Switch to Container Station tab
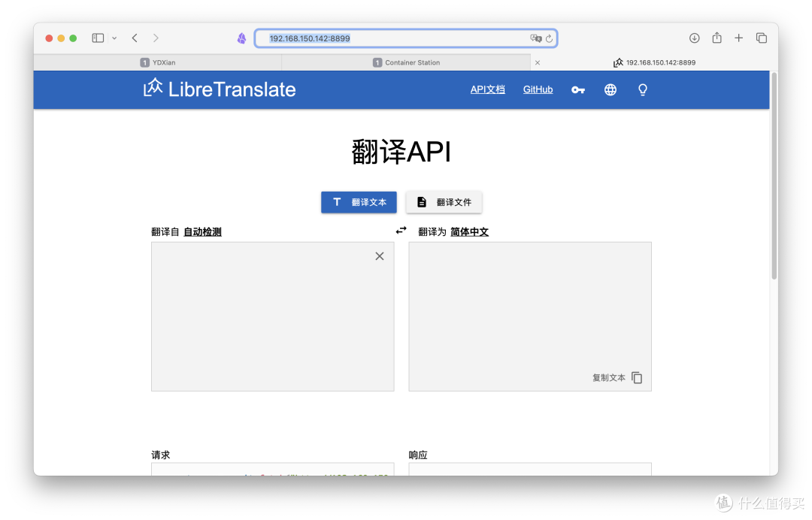The image size is (812, 520). pos(406,62)
